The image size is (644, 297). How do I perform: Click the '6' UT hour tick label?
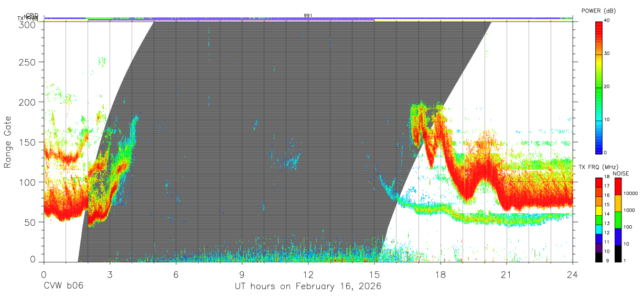coord(176,274)
